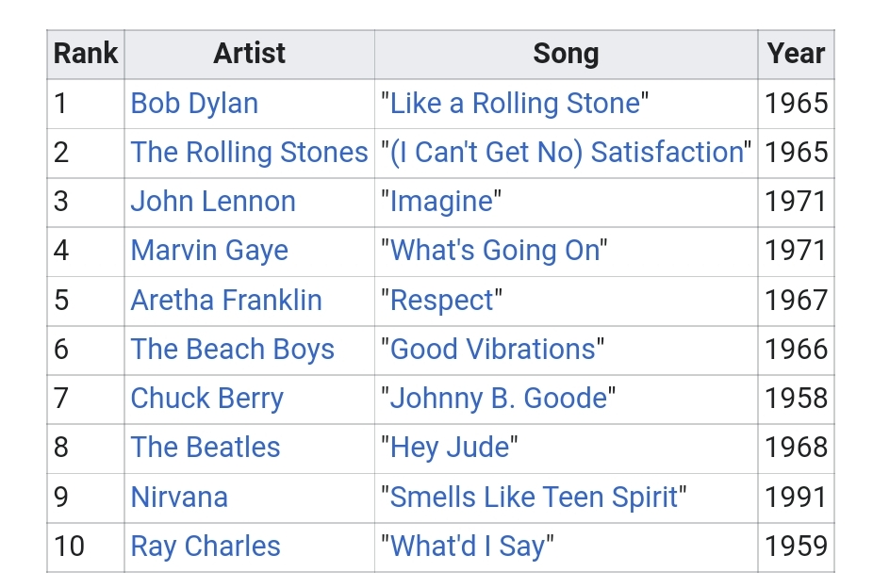Image resolution: width=873 pixels, height=588 pixels.
Task: Open the "Hey Jude" link
Action: 449,448
